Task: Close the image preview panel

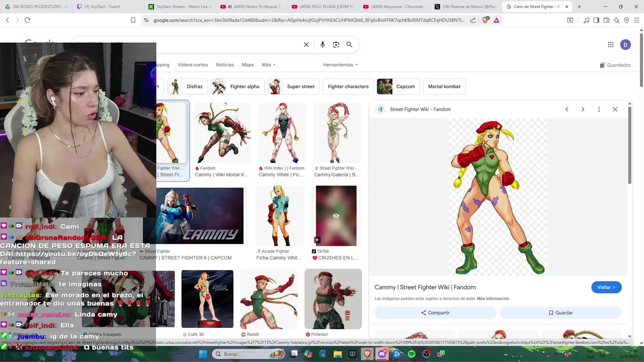Action: [615, 109]
